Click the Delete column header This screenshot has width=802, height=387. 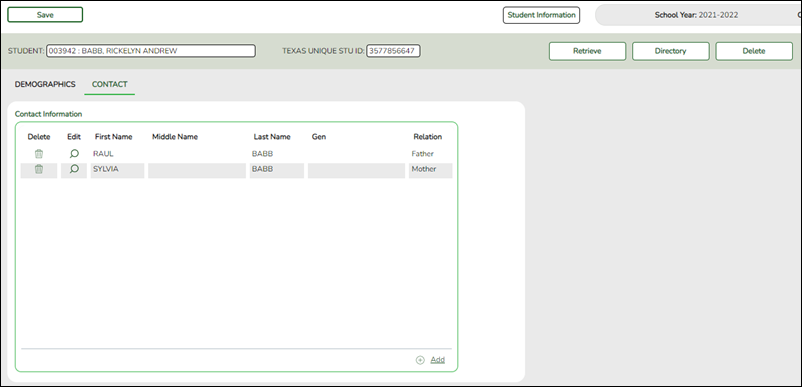point(39,137)
